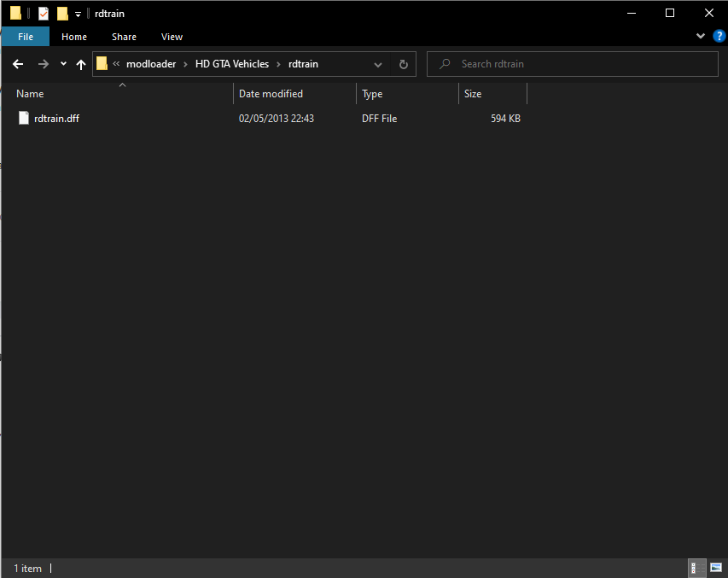Expand the ribbon with the chevron
Screen dimensions: 728x578
pyautogui.click(x=701, y=36)
